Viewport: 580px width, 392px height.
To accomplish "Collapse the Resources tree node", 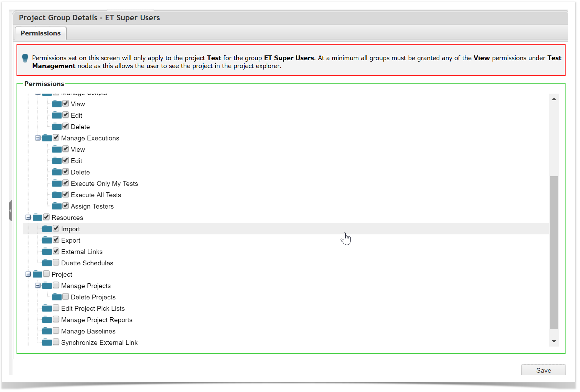I will pyautogui.click(x=28, y=218).
